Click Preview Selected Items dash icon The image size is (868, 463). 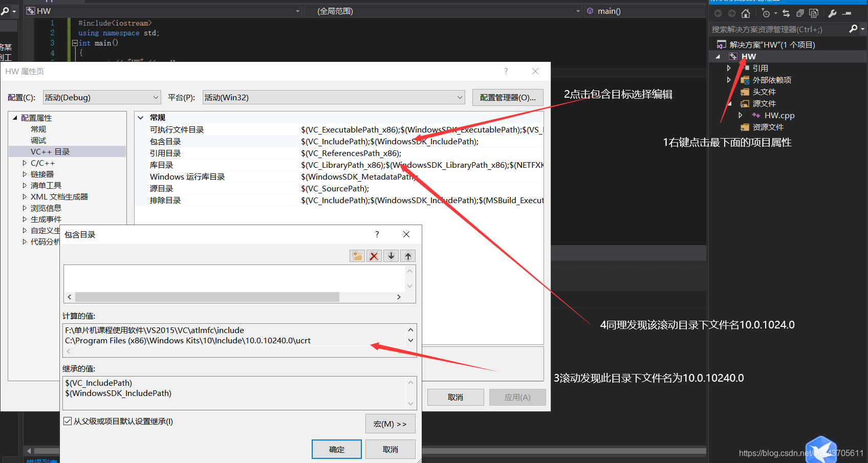click(847, 13)
